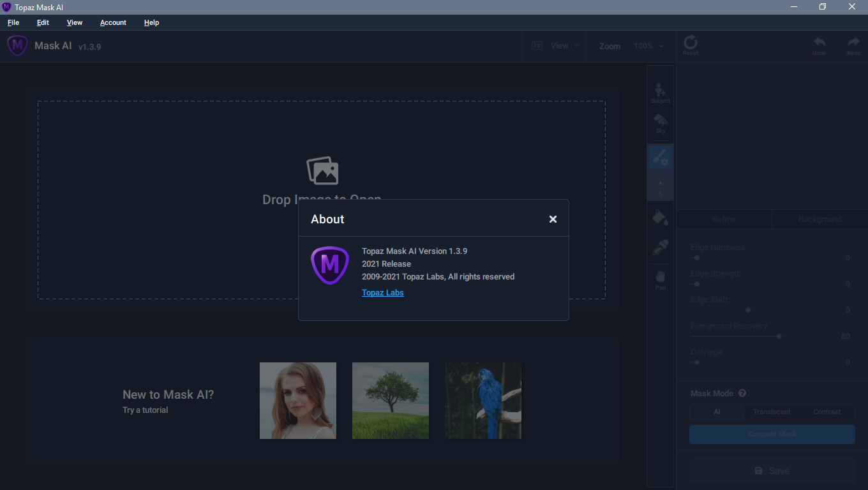The height and width of the screenshot is (490, 868).
Task: Click the Save button
Action: click(772, 471)
